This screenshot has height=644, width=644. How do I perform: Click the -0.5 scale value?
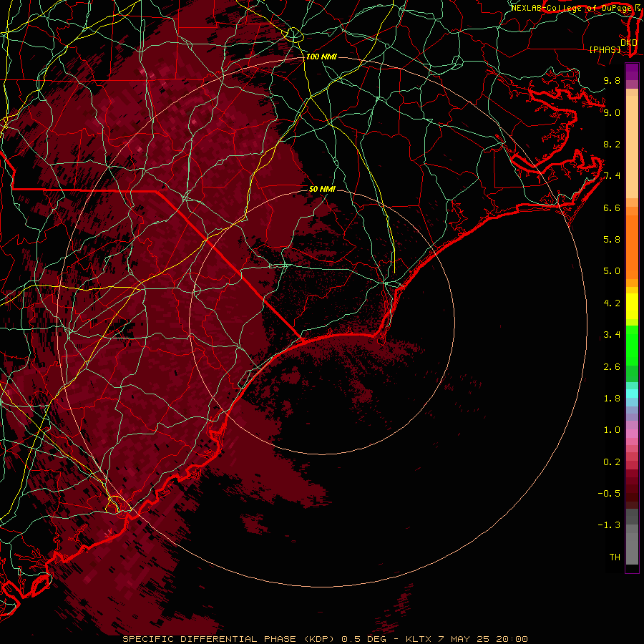click(609, 494)
